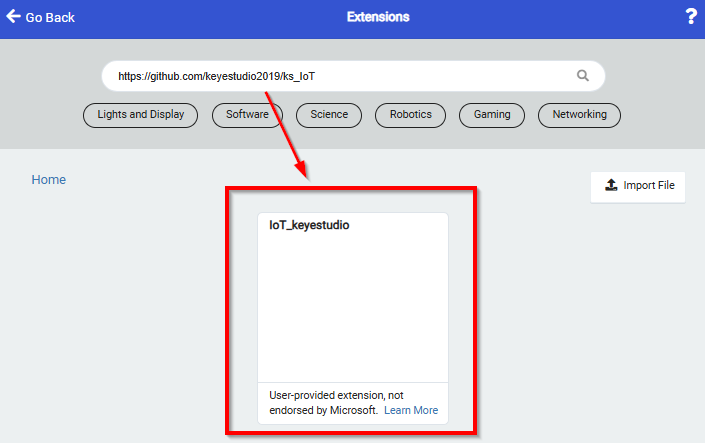The width and height of the screenshot is (705, 443).
Task: Click the back arrow icon
Action: pyautogui.click(x=13, y=17)
